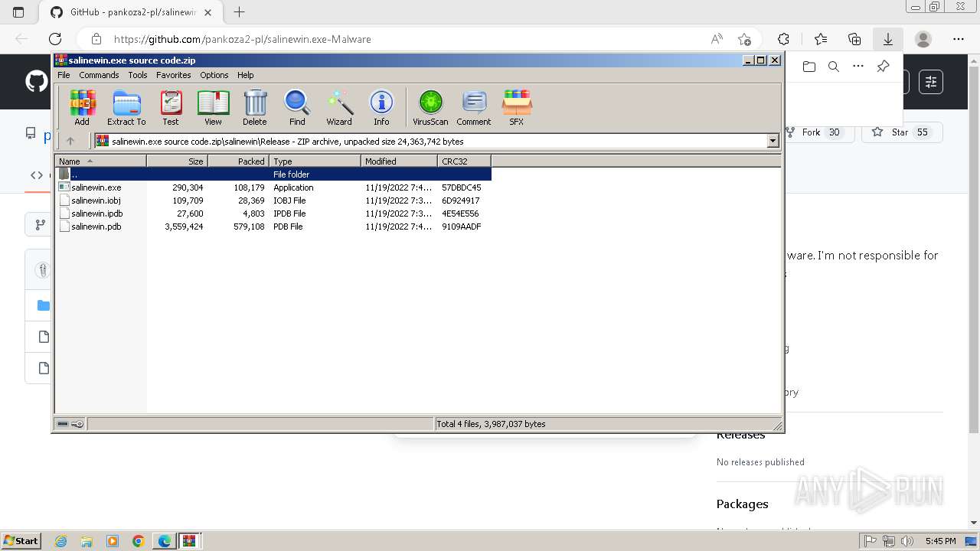The width and height of the screenshot is (980, 551).
Task: Click the Windows Start button
Action: pyautogui.click(x=21, y=540)
